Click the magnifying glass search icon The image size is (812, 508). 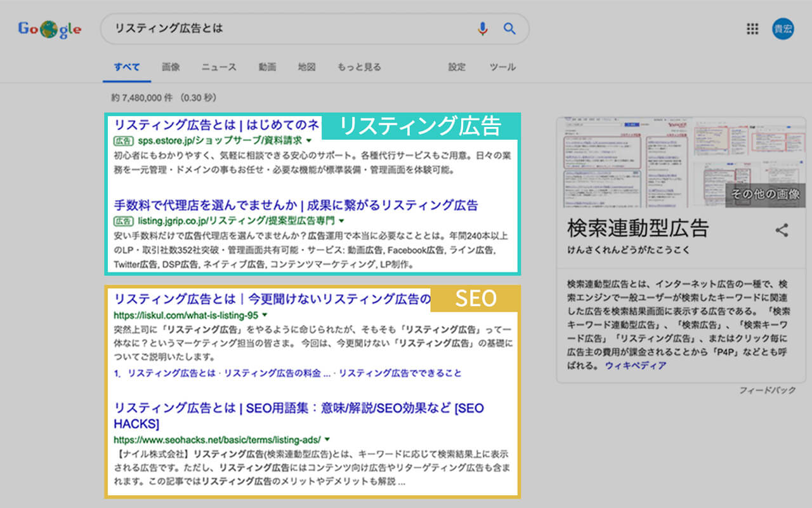(509, 29)
